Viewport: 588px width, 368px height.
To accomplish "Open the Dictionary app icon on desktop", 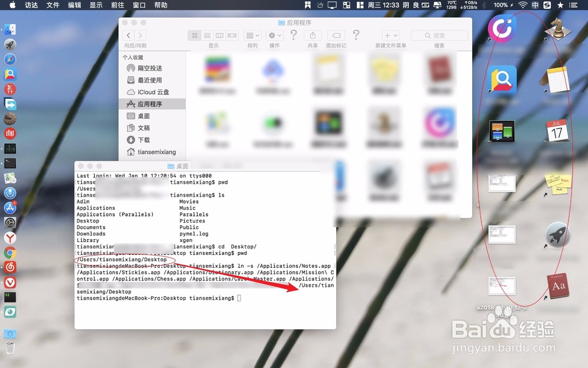I will (557, 287).
